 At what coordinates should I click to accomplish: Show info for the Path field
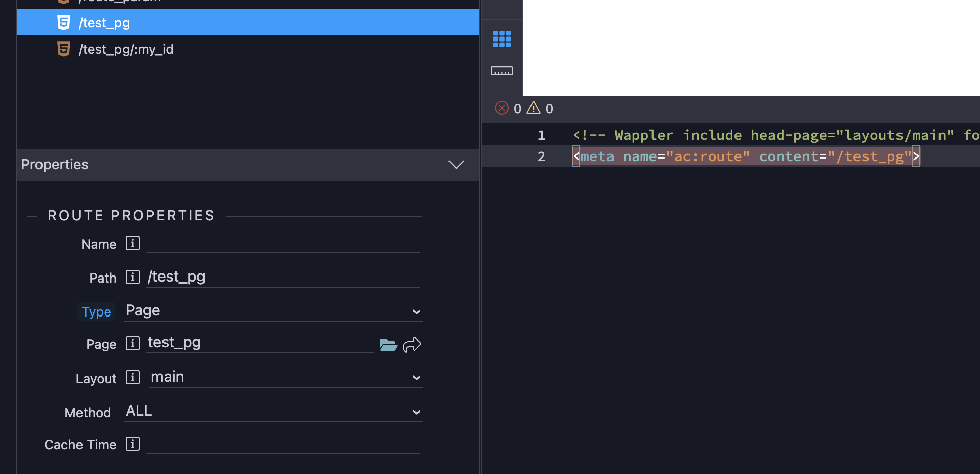tap(133, 277)
